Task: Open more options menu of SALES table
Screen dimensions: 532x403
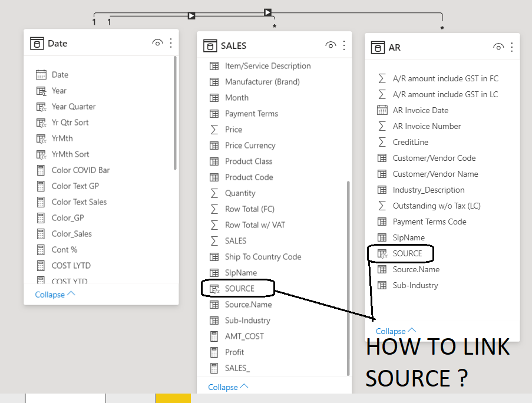Action: [344, 45]
